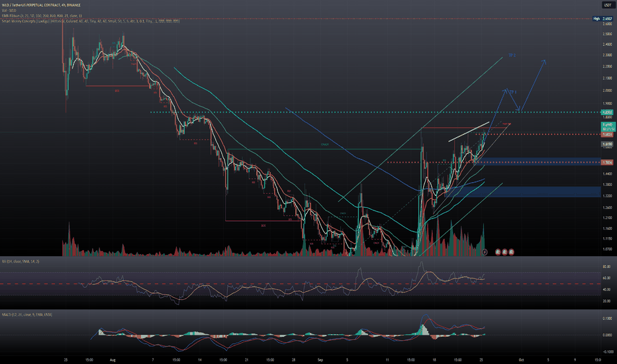Click the lightning bolt event icon on the chart
The width and height of the screenshot is (617, 364).
click(485, 252)
